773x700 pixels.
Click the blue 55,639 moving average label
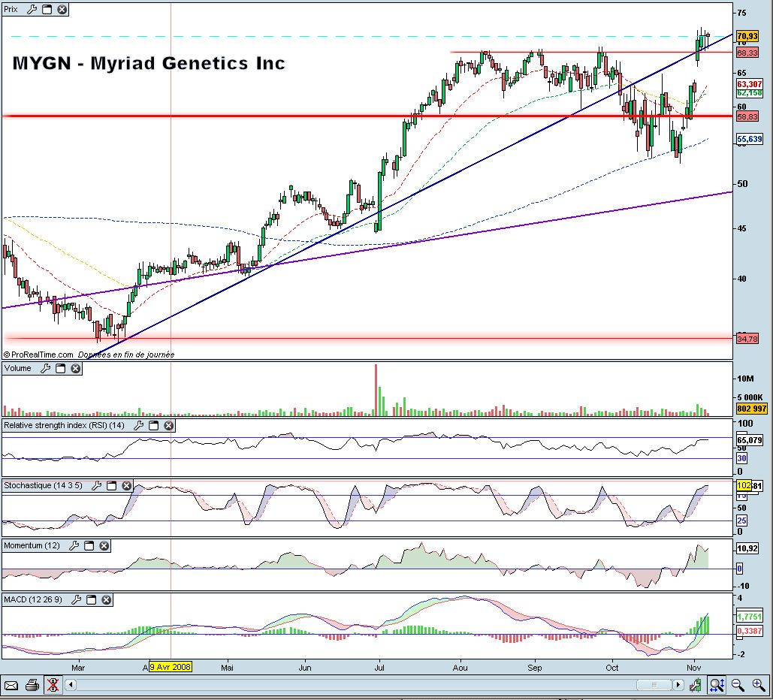[x=750, y=140]
